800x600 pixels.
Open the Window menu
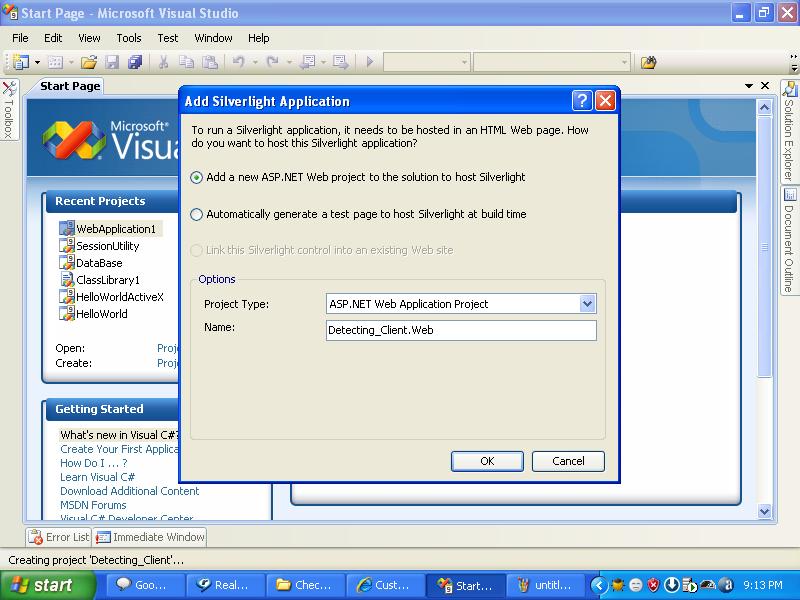[x=213, y=38]
